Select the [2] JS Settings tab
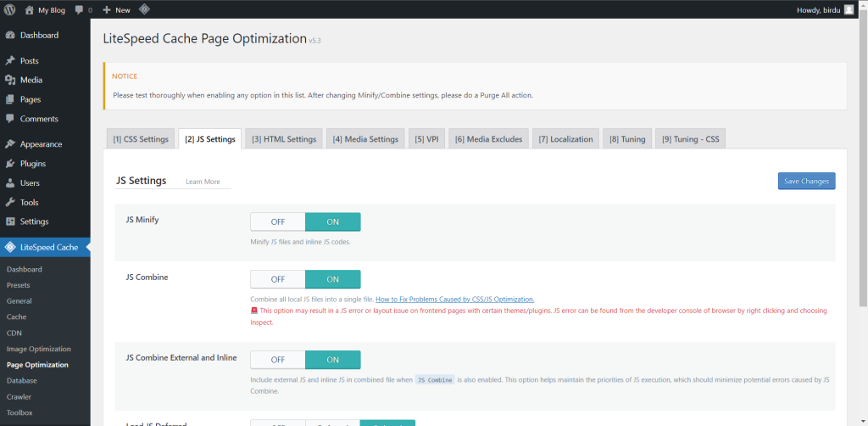This screenshot has width=868, height=426. pyautogui.click(x=210, y=139)
